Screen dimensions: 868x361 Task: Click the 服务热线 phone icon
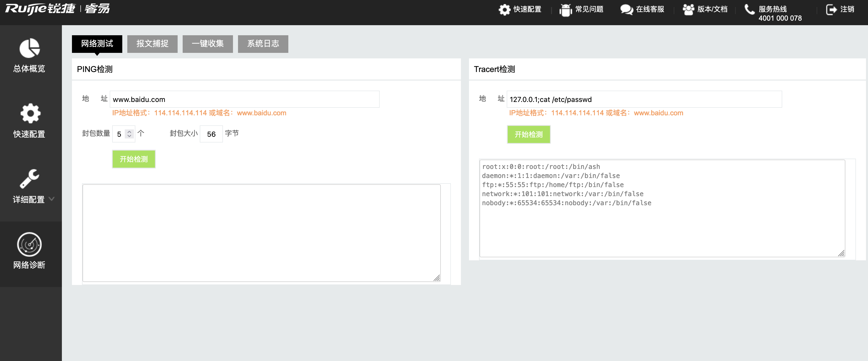(x=750, y=9)
